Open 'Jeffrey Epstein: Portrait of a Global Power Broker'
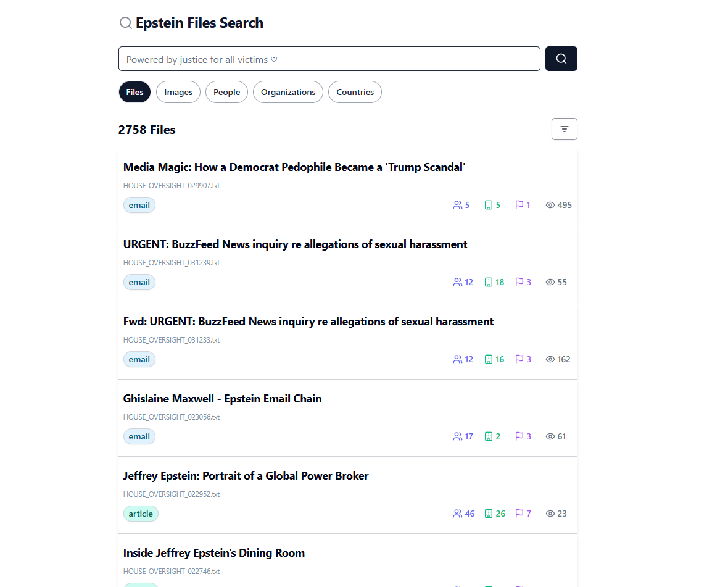The height and width of the screenshot is (587, 728). pos(246,475)
